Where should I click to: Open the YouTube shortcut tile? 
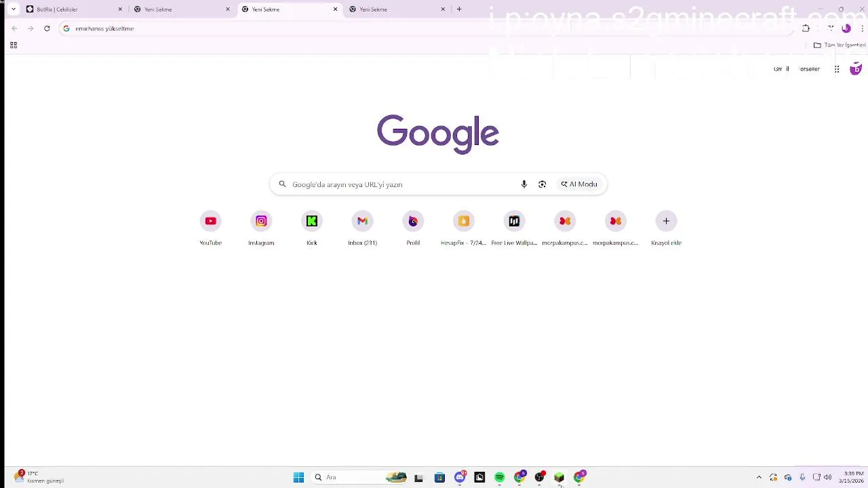(x=210, y=228)
